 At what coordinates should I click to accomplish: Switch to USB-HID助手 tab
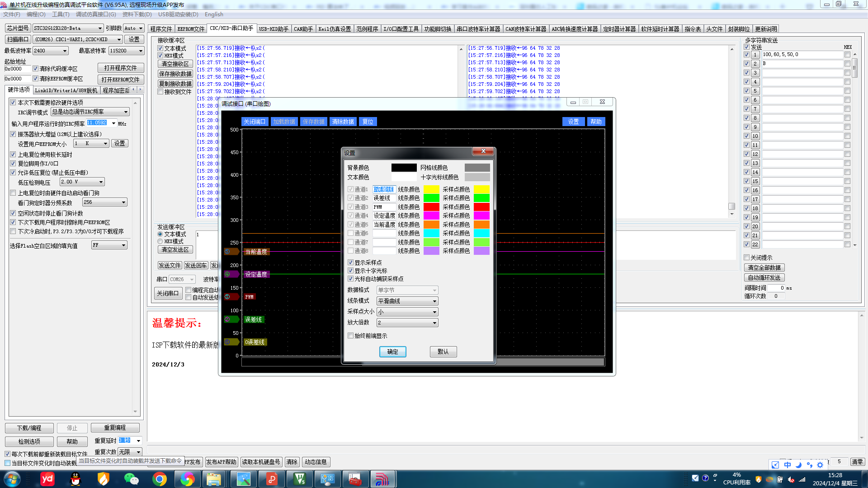[x=274, y=29]
